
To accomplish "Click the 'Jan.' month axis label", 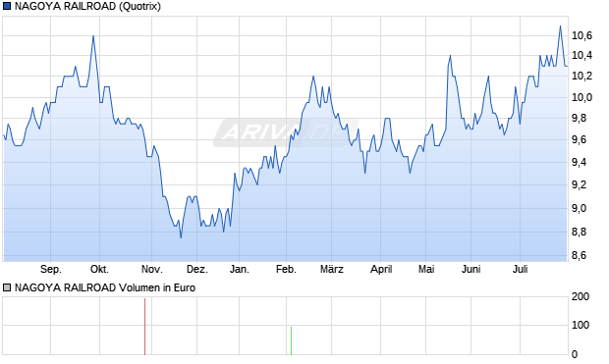I will point(240,269).
